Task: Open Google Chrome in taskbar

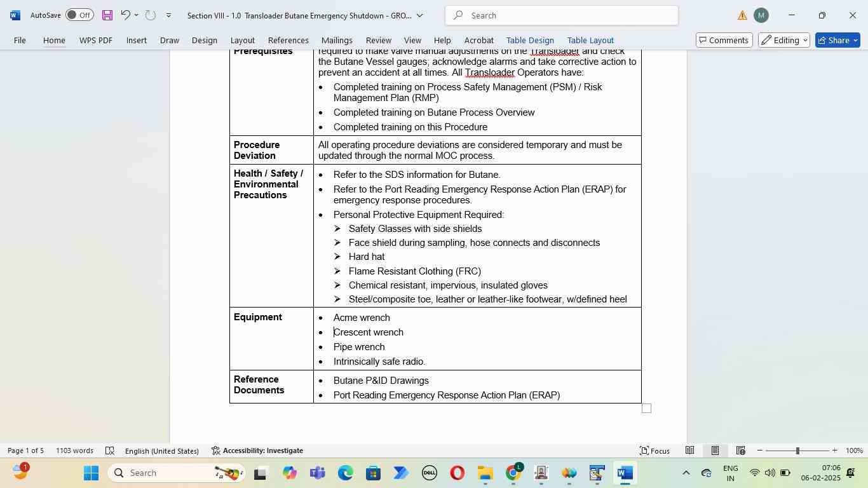Action: (x=513, y=473)
